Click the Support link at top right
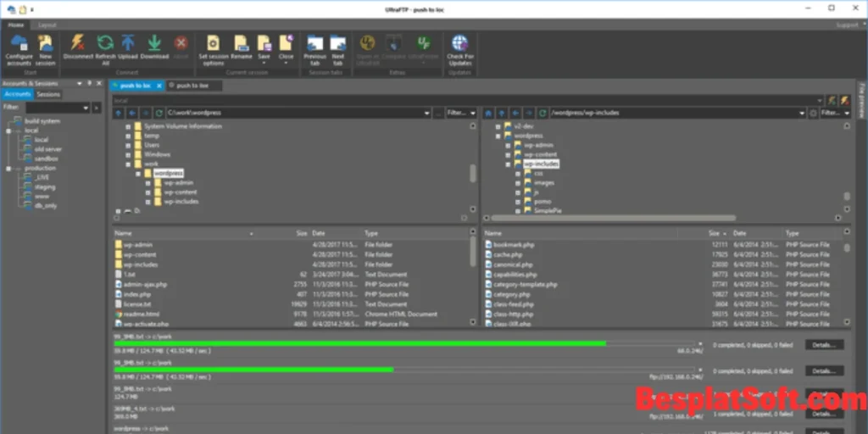 (847, 25)
